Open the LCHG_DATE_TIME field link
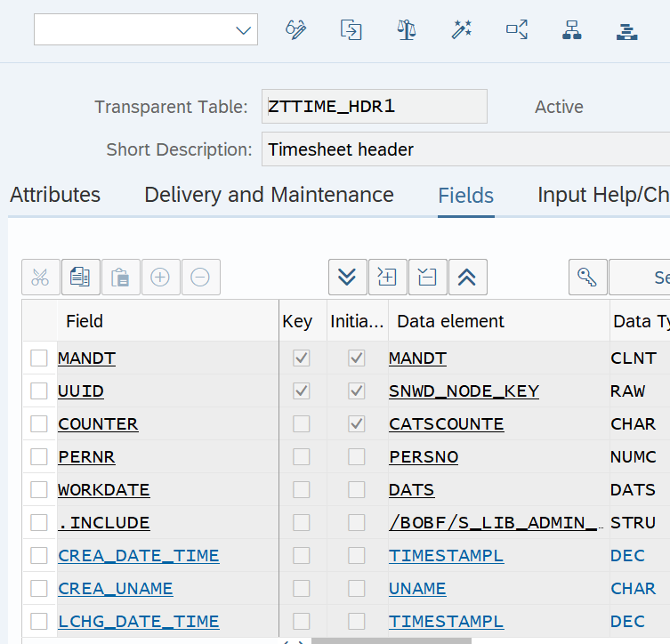The image size is (670, 644). [x=139, y=621]
